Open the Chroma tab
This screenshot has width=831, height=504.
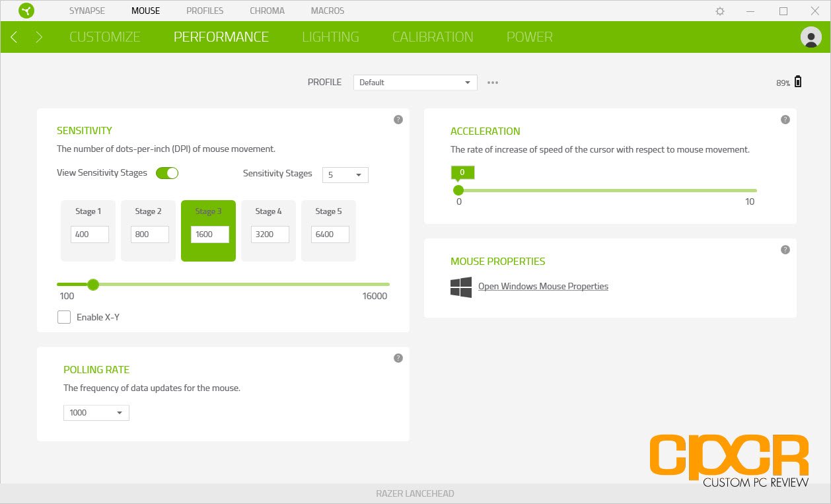point(267,11)
